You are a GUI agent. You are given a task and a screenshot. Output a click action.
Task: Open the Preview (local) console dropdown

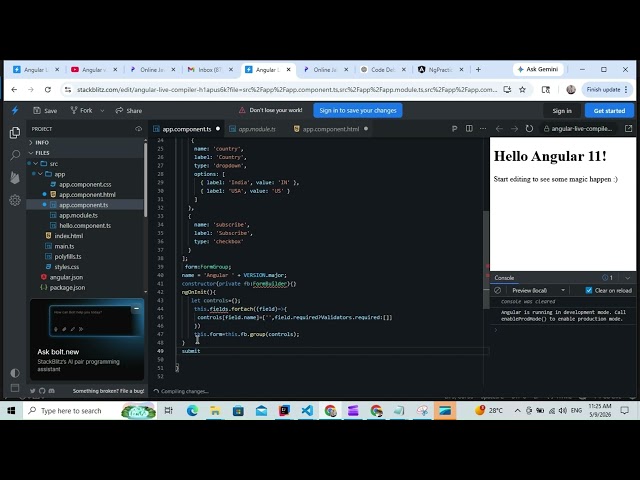tap(539, 290)
